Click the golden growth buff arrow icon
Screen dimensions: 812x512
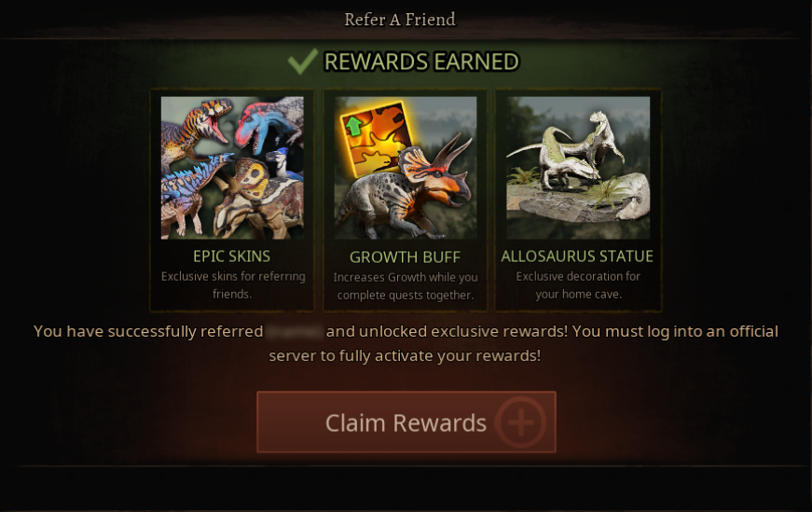point(378,137)
